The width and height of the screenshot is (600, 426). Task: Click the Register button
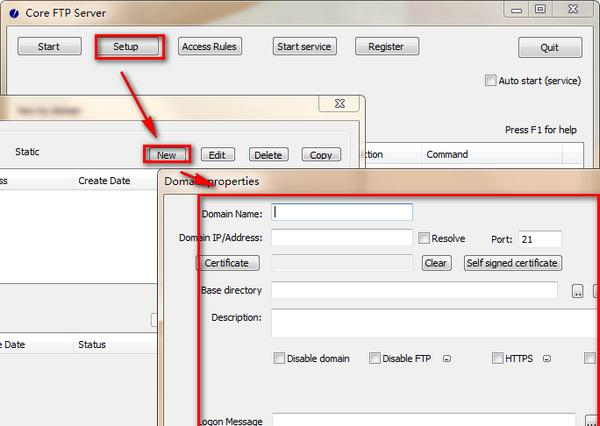(386, 47)
